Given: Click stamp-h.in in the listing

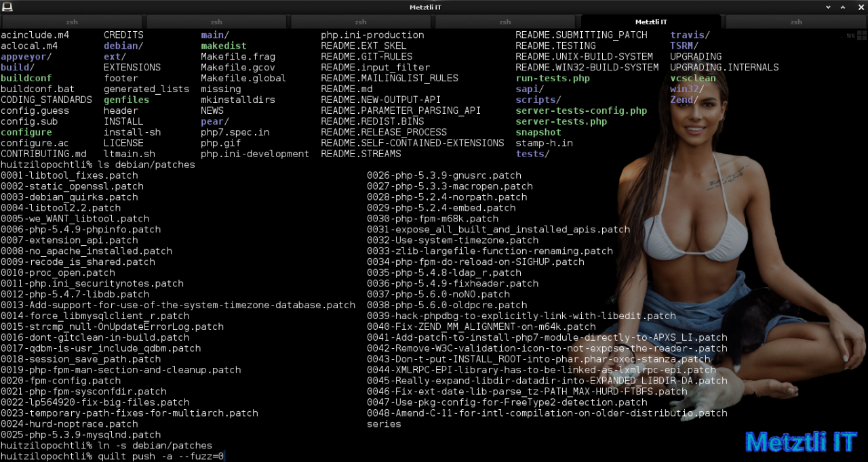Looking at the screenshot, I should pos(544,143).
